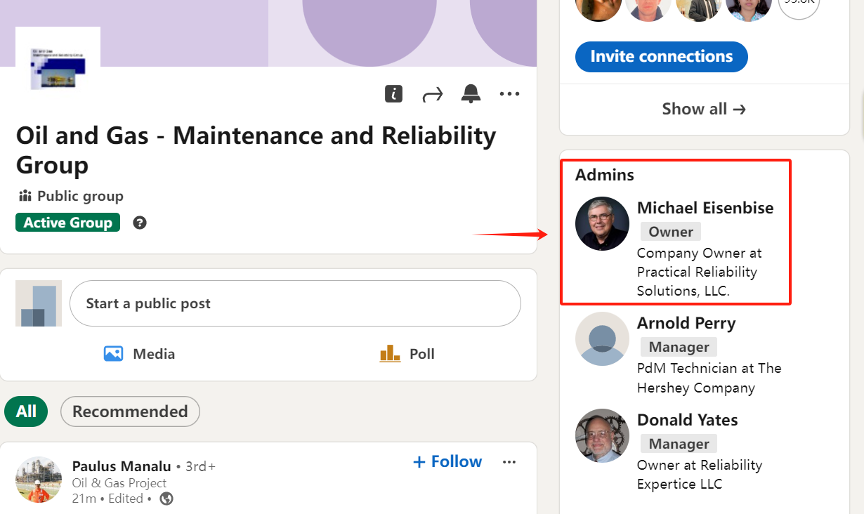Image resolution: width=864 pixels, height=514 pixels.
Task: Create a Poll post
Action: (x=407, y=354)
